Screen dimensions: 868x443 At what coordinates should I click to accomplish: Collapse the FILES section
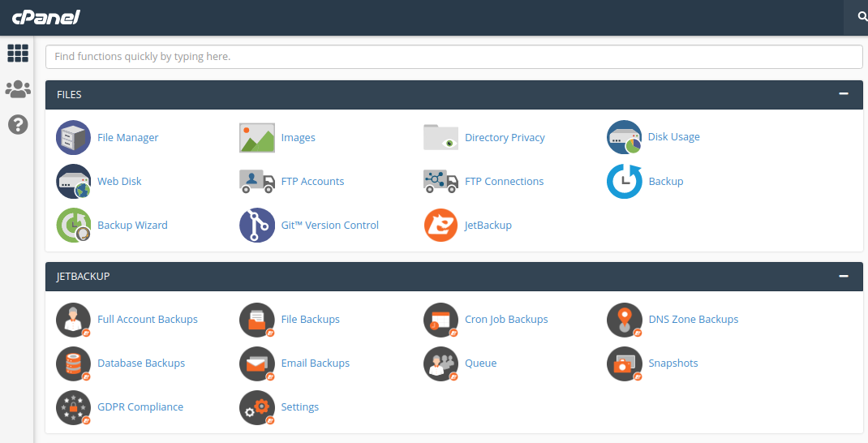(844, 94)
